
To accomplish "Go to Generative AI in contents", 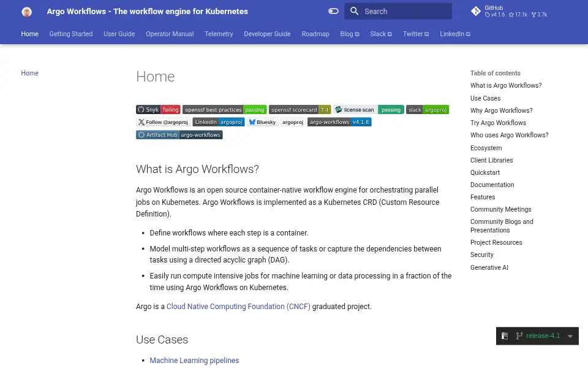I will [x=489, y=267].
